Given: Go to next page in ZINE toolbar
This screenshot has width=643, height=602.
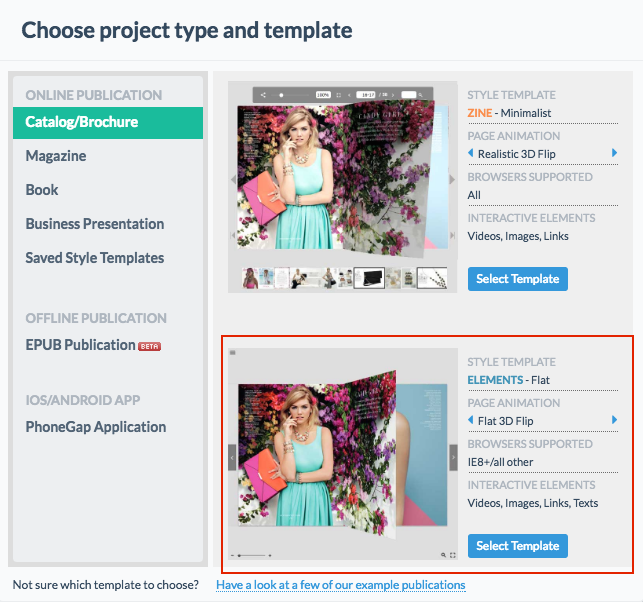Looking at the screenshot, I should [x=393, y=95].
